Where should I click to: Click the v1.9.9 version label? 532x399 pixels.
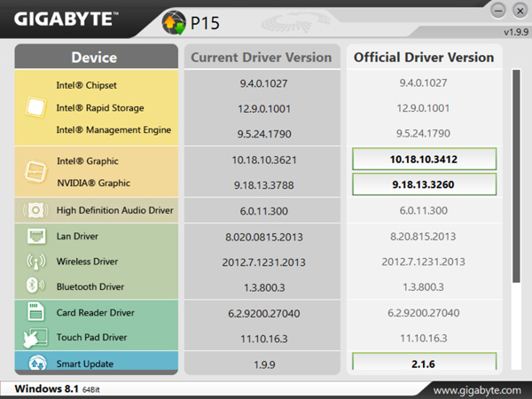(516, 32)
